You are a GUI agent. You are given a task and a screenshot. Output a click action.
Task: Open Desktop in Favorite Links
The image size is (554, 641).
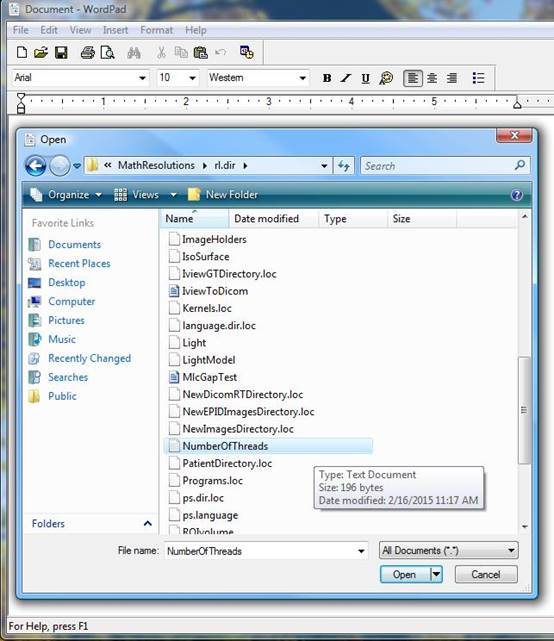click(x=67, y=282)
